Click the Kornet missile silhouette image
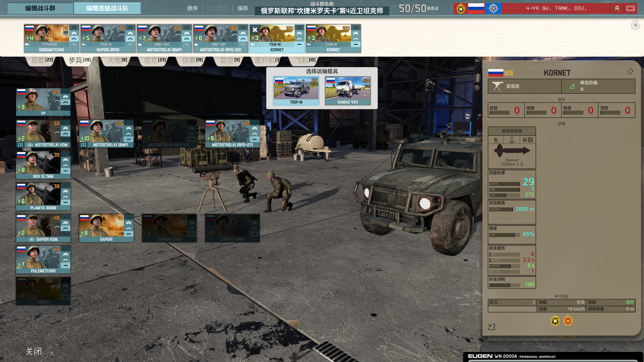This screenshot has height=362, width=644. point(512,151)
